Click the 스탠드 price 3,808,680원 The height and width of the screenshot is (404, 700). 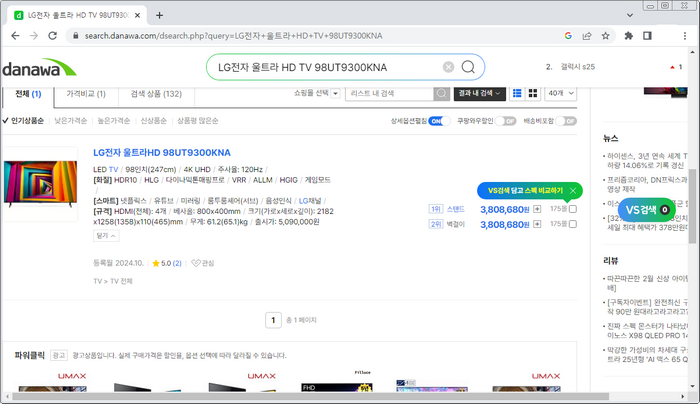point(504,209)
